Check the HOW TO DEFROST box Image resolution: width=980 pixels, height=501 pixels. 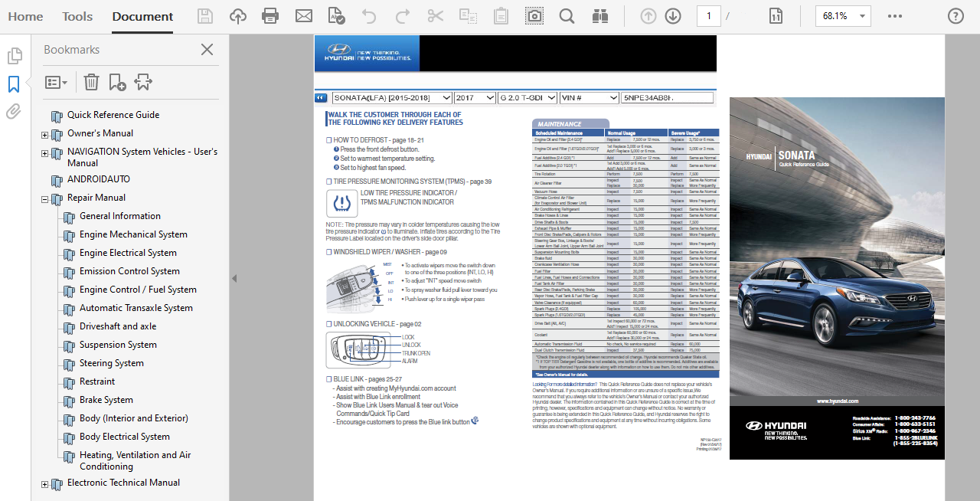coord(329,140)
